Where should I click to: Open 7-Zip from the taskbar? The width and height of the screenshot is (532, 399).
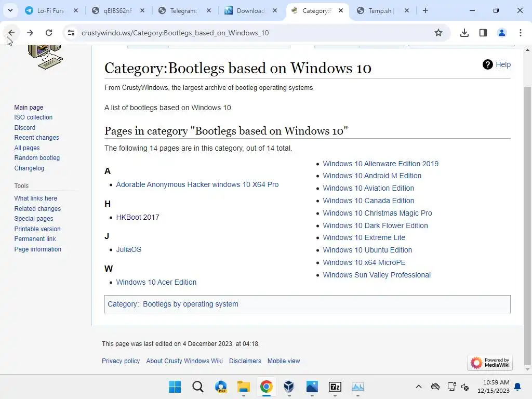(335, 387)
